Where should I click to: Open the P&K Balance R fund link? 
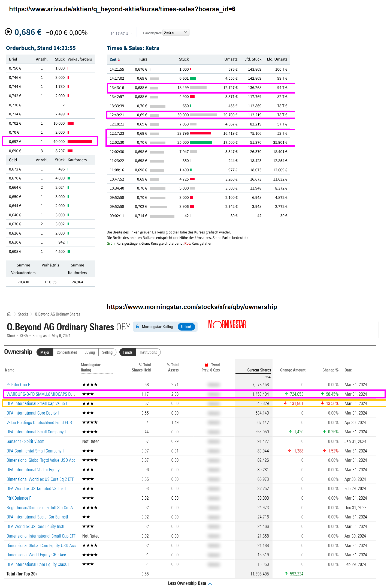[x=19, y=498]
